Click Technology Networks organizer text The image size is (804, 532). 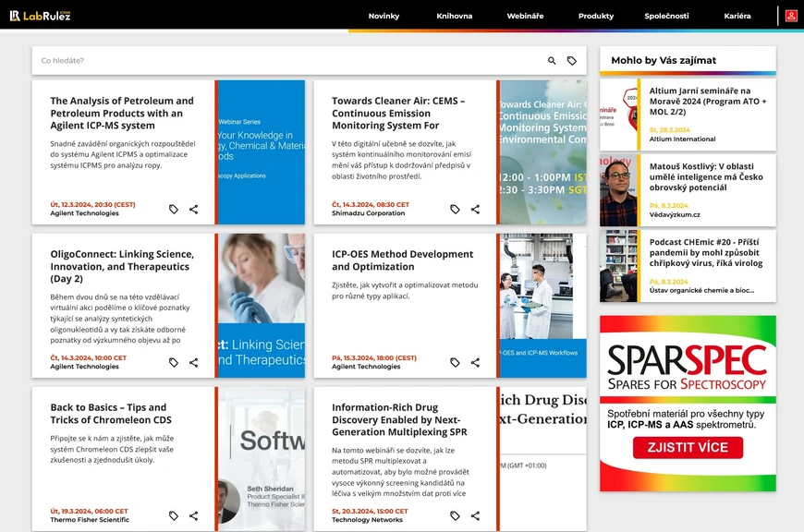pos(367,520)
